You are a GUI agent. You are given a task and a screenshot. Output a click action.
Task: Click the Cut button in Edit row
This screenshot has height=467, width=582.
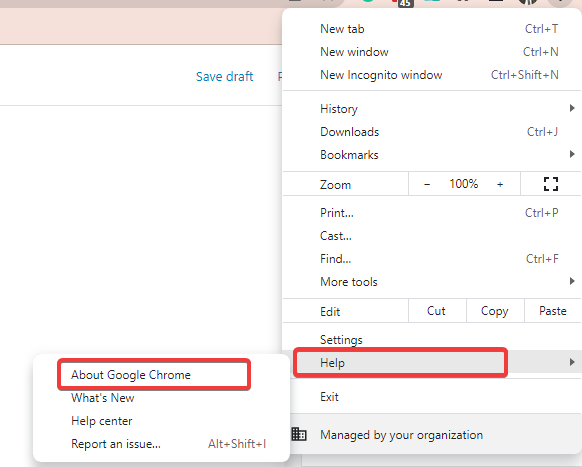pyautogui.click(x=437, y=311)
